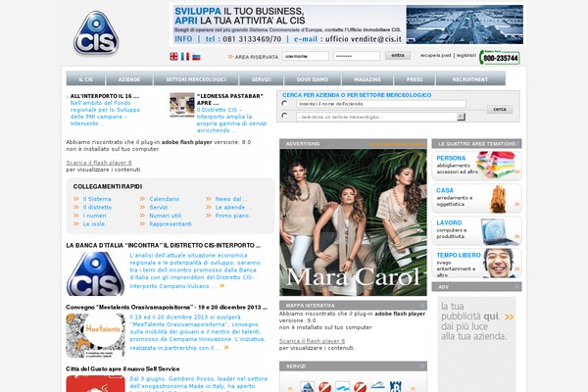Open the PERSONA thematic area card

(476, 166)
